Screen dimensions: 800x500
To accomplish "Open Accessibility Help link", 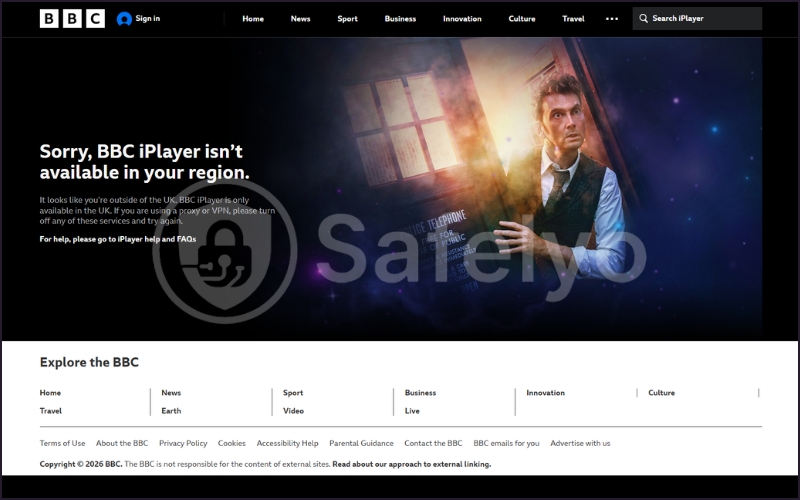I will click(x=287, y=443).
